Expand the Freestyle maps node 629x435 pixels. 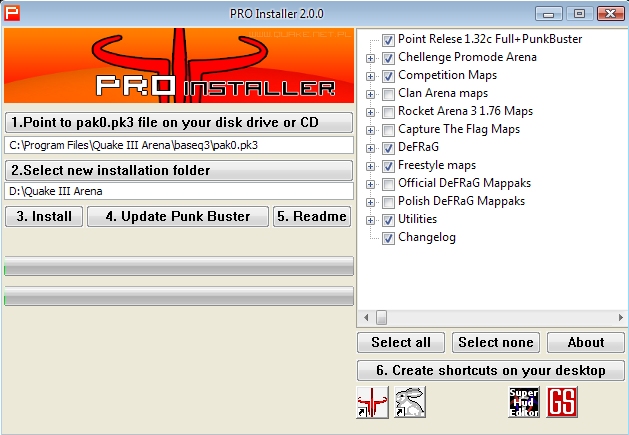point(370,166)
